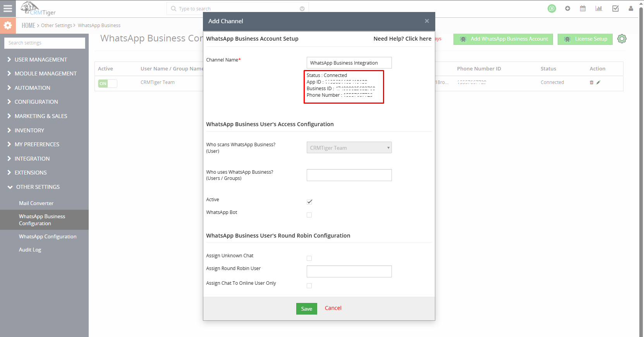
Task: Click the search magnifier icon
Action: coord(173,9)
